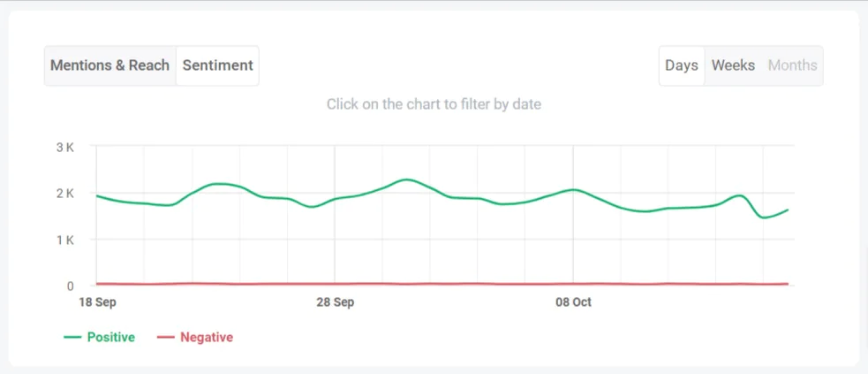Click the 28 Sep date label
The image size is (868, 374).
coord(336,302)
